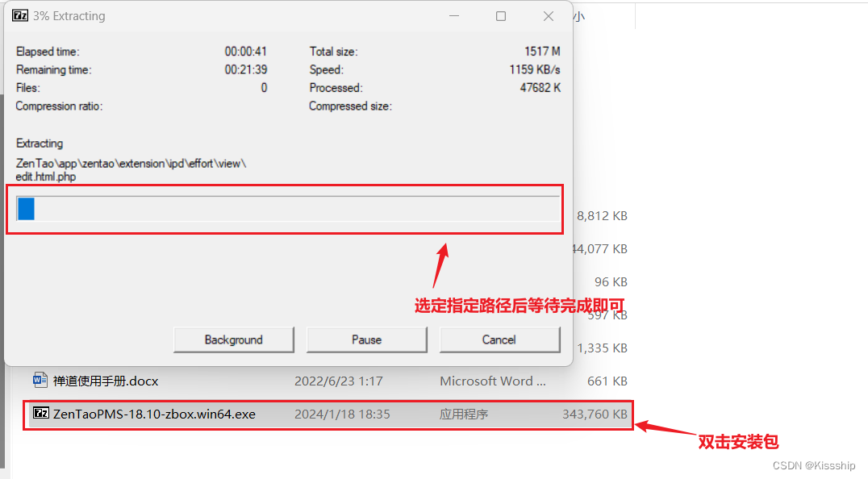Screen dimensions: 868x479
Task: Click the date 2022/6/23 1:17
Action: coord(338,381)
